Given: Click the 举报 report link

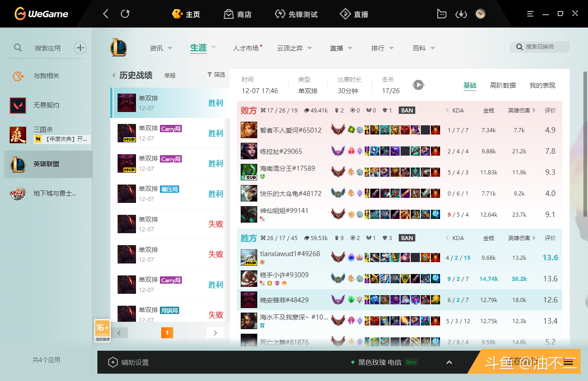Looking at the screenshot, I should 170,75.
